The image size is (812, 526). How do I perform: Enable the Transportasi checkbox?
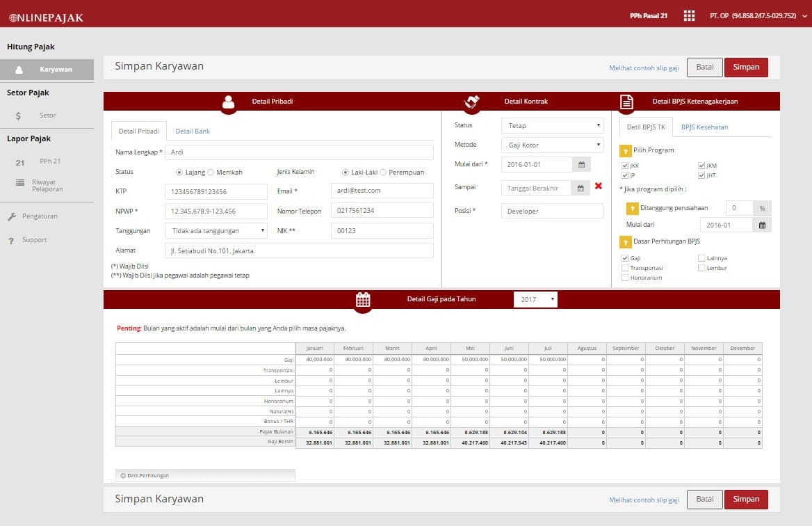(625, 268)
